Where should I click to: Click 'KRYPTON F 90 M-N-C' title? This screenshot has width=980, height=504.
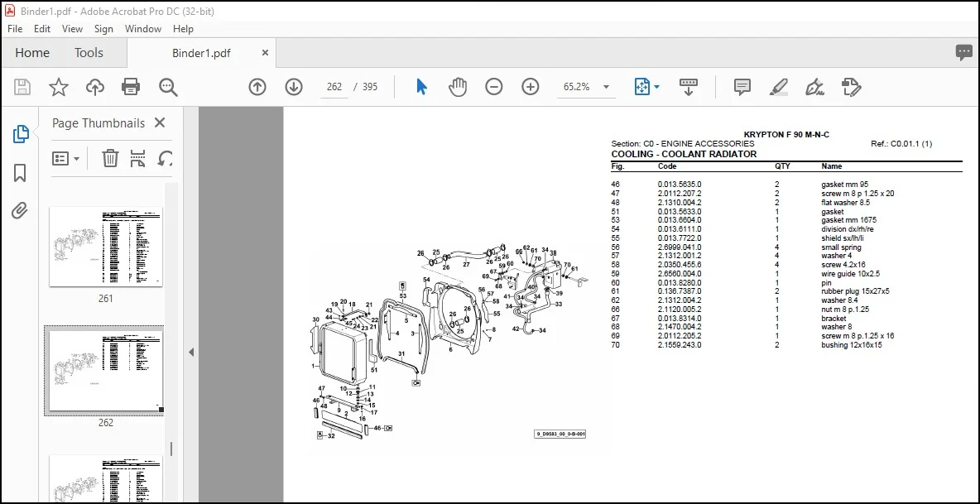[x=786, y=135]
